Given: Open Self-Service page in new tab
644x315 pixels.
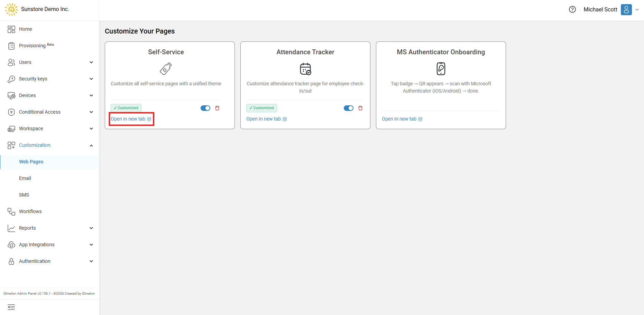Looking at the screenshot, I should tap(131, 119).
